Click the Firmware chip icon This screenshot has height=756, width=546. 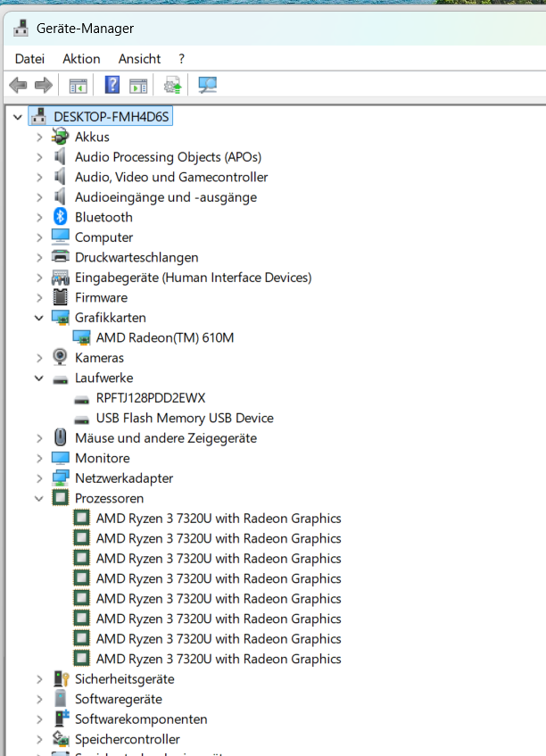click(61, 297)
